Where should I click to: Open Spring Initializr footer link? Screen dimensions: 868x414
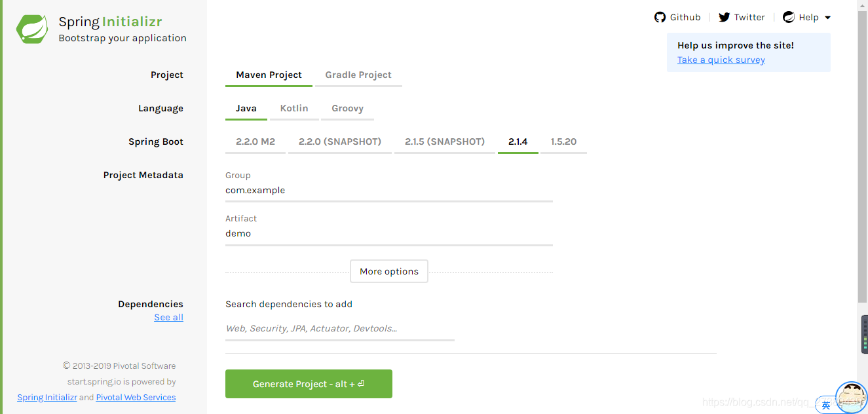47,397
